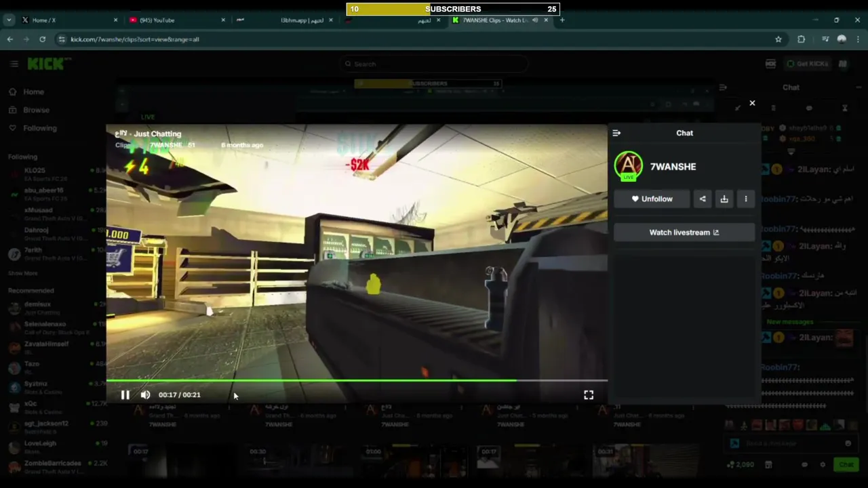This screenshot has height=488, width=868.
Task: Open 7WANSHE channel name link
Action: point(673,167)
